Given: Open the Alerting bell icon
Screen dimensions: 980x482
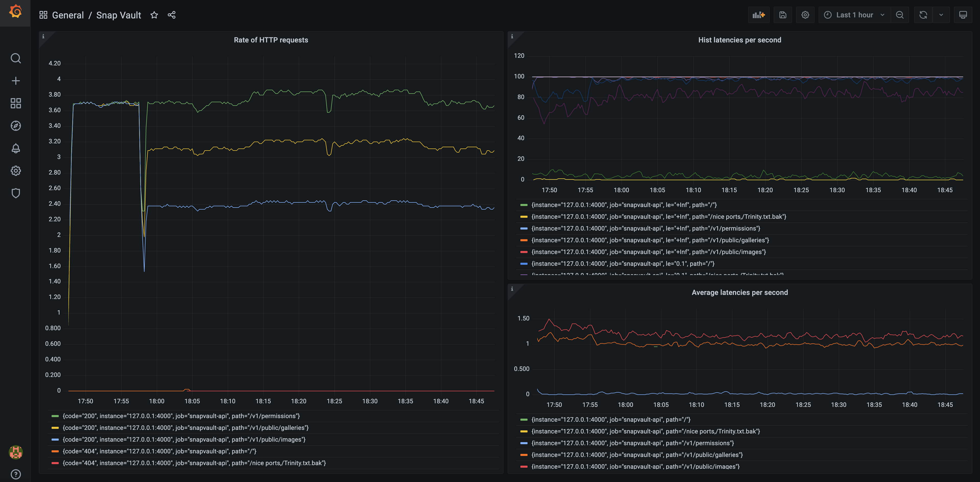Looking at the screenshot, I should click(x=16, y=148).
